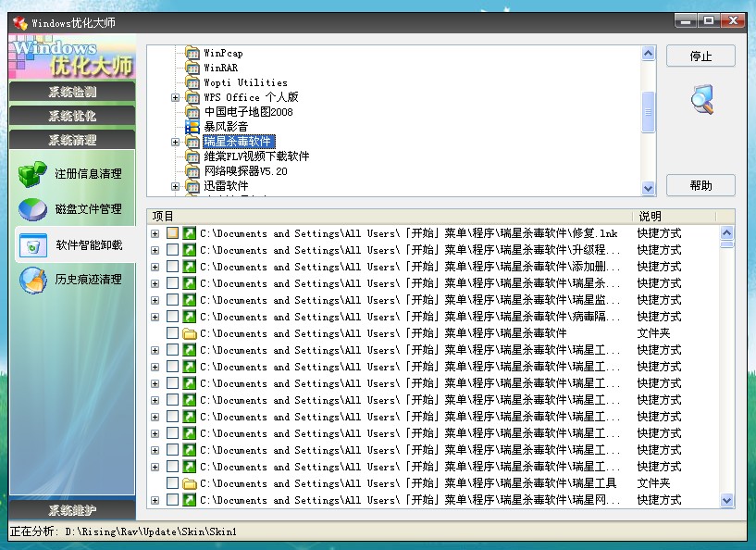This screenshot has width=756, height=550.
Task: Click shortcut icon of the 升级程... row
Action: pyautogui.click(x=189, y=250)
